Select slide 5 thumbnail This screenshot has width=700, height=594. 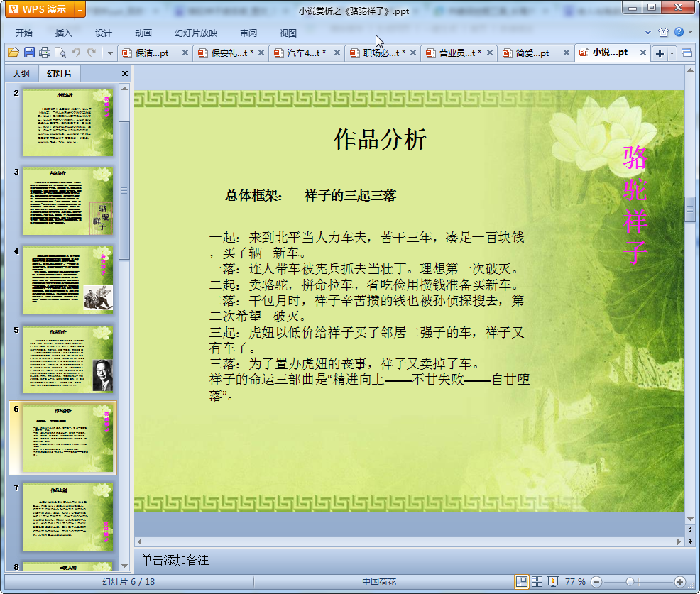click(x=67, y=359)
